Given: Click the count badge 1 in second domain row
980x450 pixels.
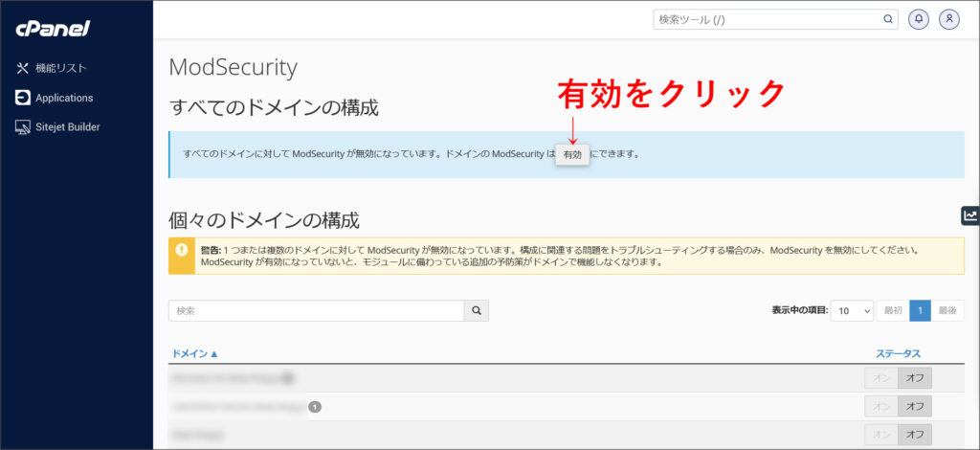Looking at the screenshot, I should (315, 407).
